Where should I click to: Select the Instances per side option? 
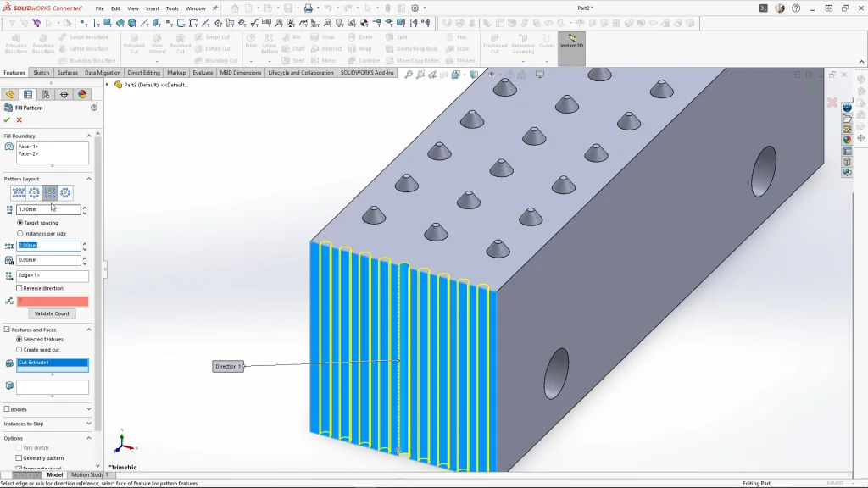(19, 233)
